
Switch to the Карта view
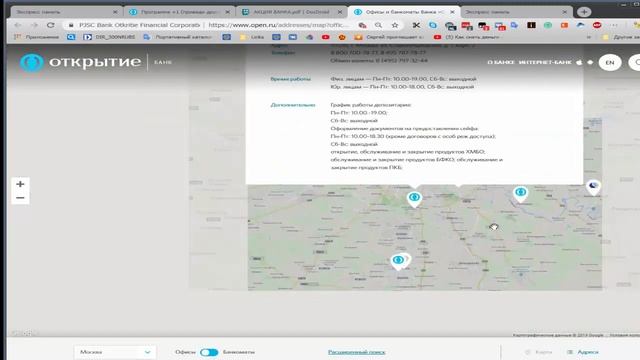pyautogui.click(x=539, y=352)
